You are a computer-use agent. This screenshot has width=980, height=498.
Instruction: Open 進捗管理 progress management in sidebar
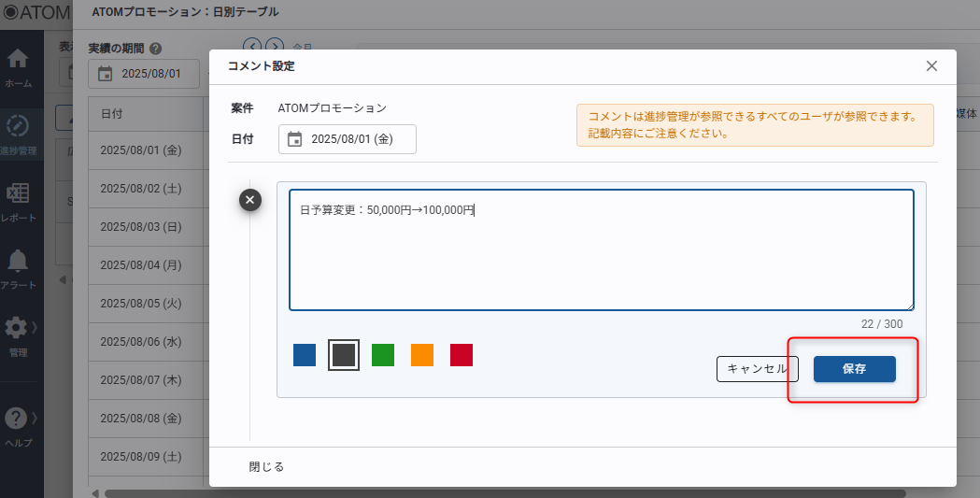(18, 126)
